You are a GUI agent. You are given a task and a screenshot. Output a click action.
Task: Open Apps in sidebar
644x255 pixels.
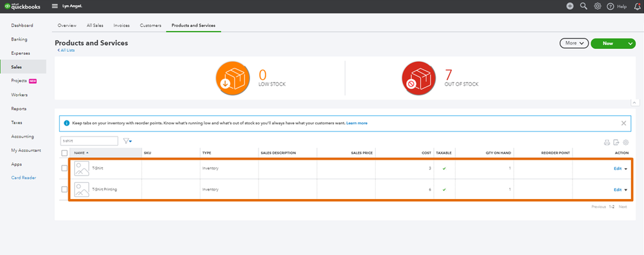(16, 164)
